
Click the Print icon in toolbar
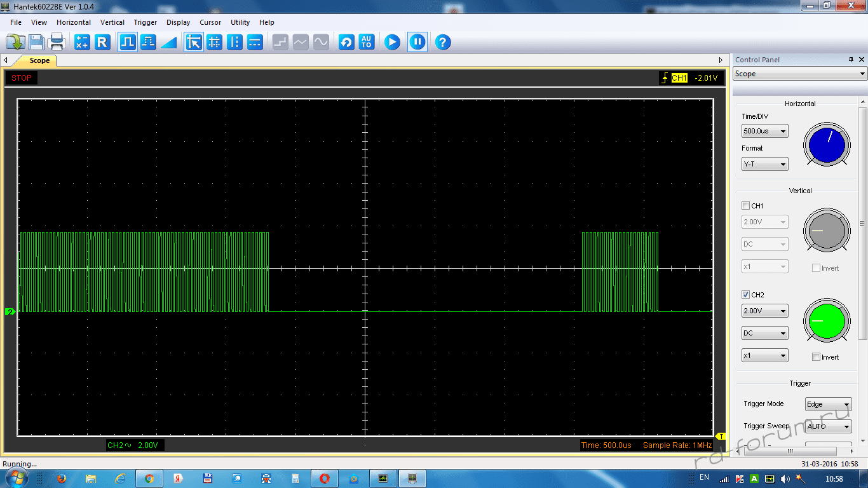[57, 43]
